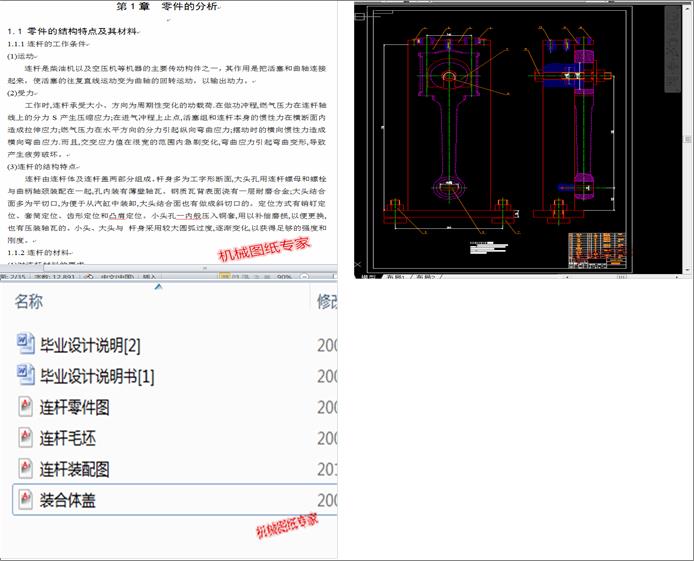The height and width of the screenshot is (561, 694).
Task: Click the AutoCAD icon of 装合体盖
Action: [x=26, y=499]
